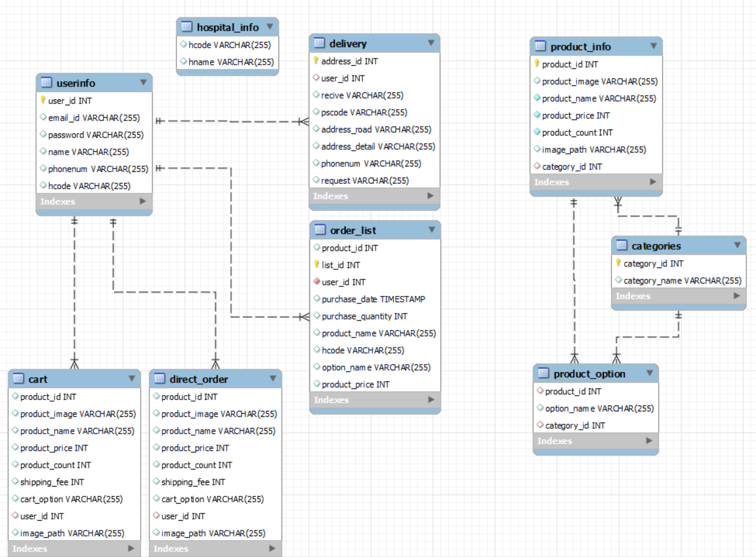Screen dimensions: 756x557
Task: Click the order_list table icon
Action: pos(320,230)
